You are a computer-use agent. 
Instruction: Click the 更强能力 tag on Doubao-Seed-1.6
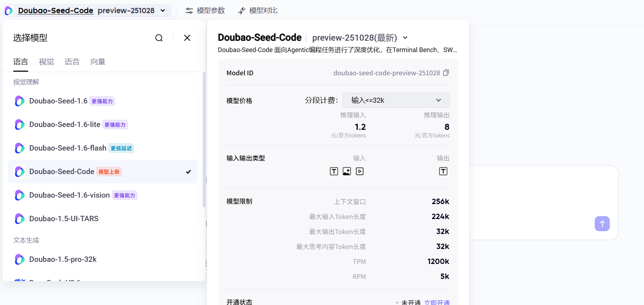point(102,101)
